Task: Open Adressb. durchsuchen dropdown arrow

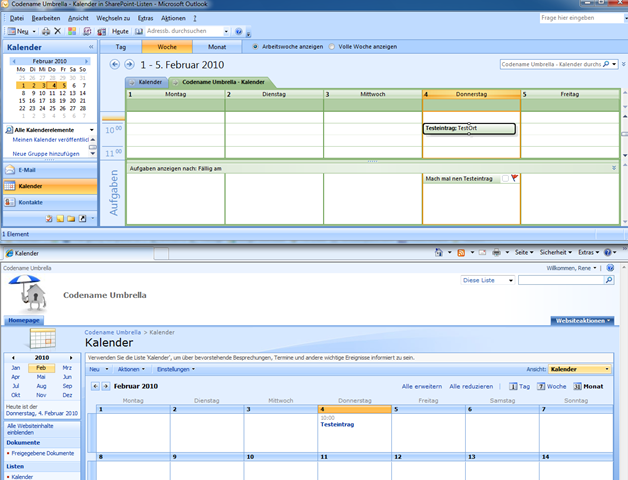Action: click(x=226, y=31)
